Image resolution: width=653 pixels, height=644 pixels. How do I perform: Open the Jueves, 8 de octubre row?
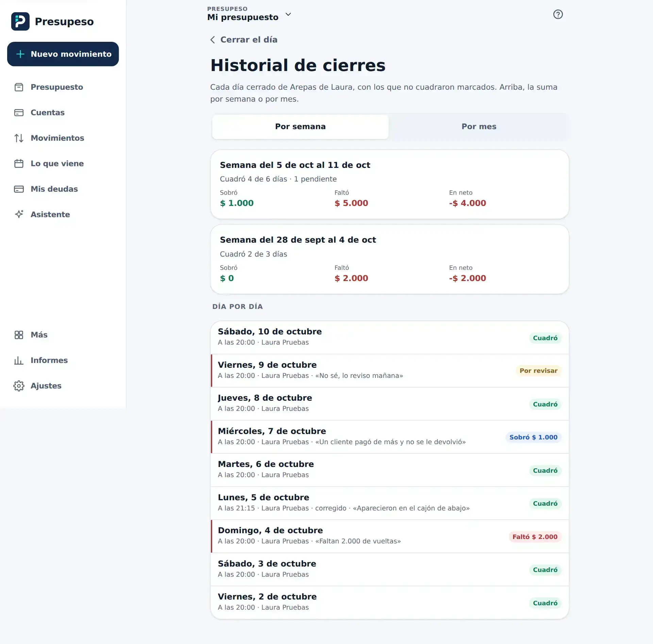pos(389,404)
